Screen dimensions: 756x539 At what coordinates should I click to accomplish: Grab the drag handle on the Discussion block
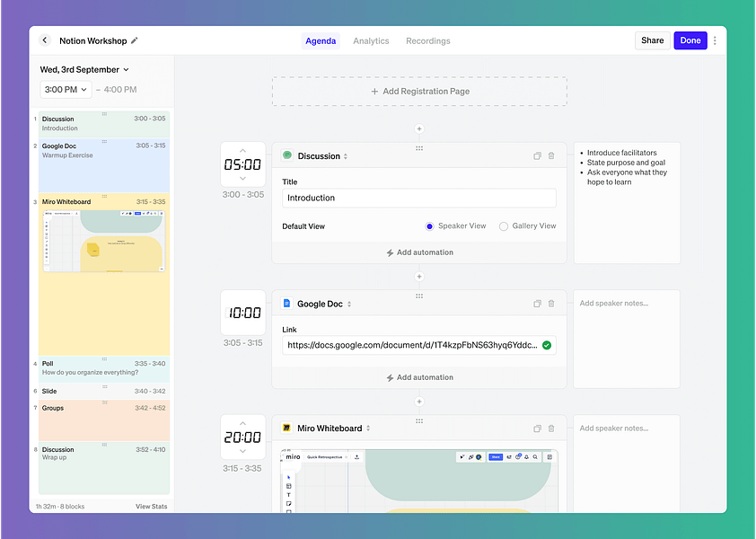(x=419, y=148)
